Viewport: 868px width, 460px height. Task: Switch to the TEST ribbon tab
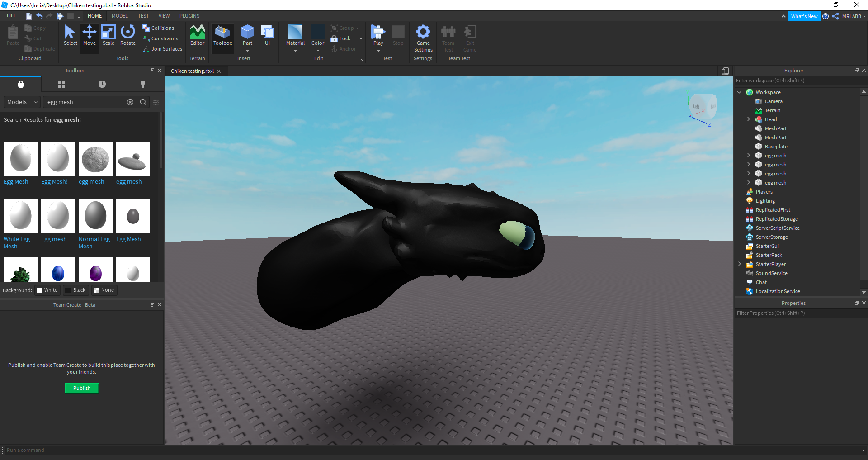click(x=143, y=16)
